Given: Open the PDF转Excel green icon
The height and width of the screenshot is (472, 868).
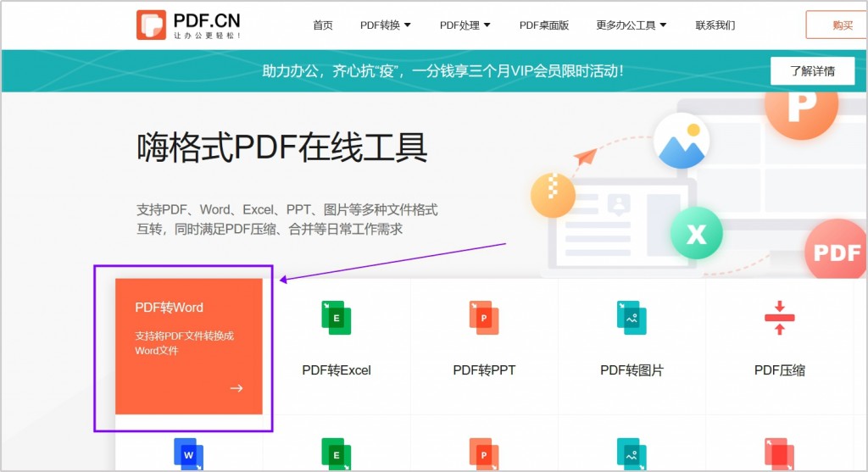Looking at the screenshot, I should tap(336, 318).
